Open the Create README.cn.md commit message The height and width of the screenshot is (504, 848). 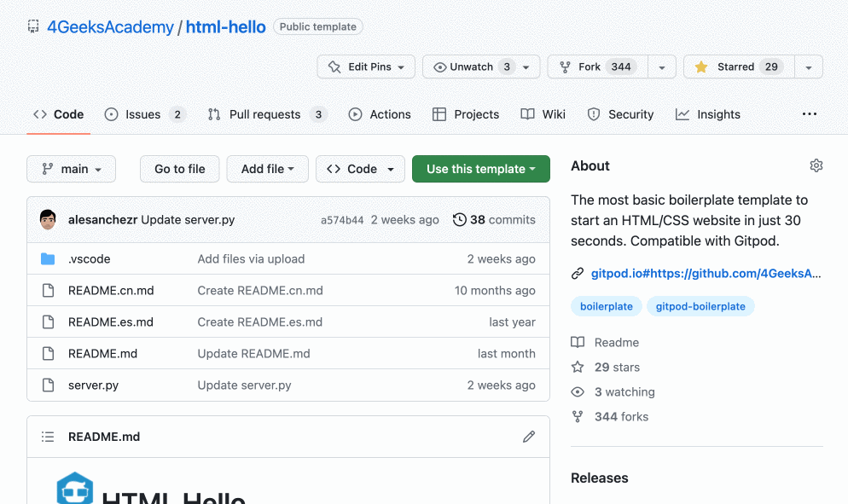tap(260, 291)
